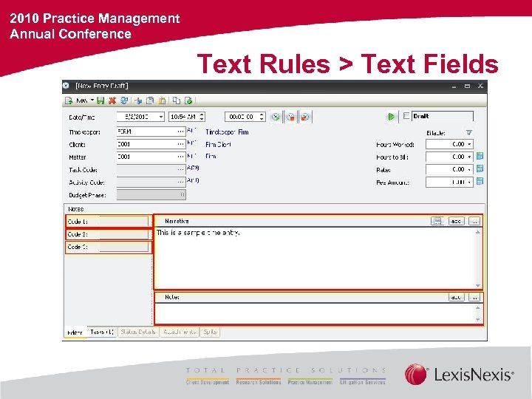Click calculator icon beside Hours to Bill
Viewport: 532px width, 399px height.
[x=480, y=156]
